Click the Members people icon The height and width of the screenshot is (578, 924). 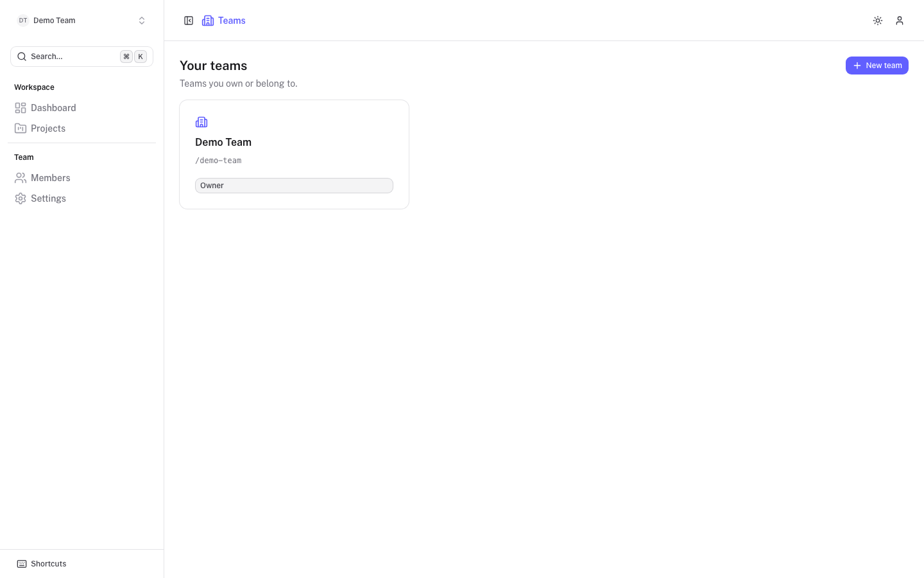click(21, 178)
